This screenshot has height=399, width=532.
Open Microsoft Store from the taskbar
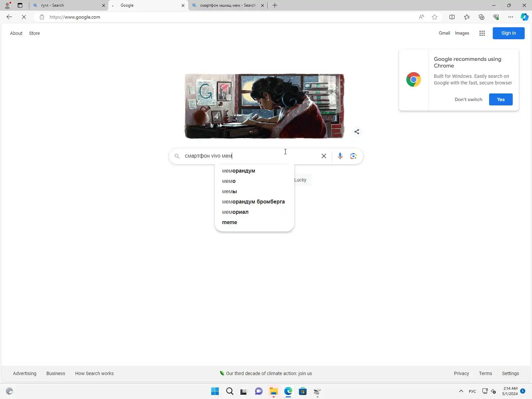303,391
